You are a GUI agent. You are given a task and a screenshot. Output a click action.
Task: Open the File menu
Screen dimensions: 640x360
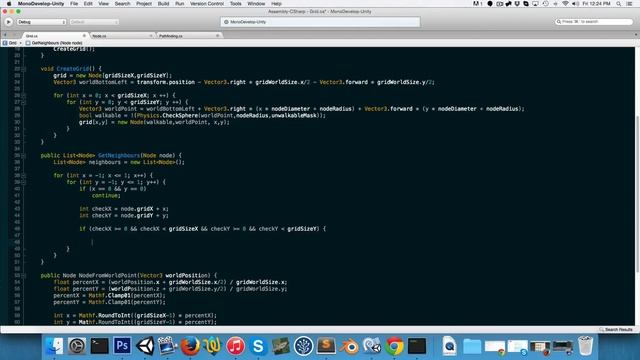74,4
